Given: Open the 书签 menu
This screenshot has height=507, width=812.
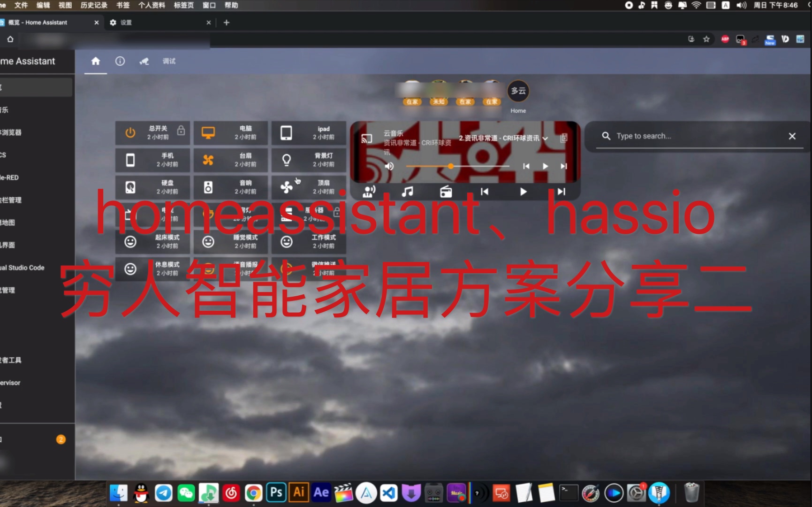Looking at the screenshot, I should [123, 5].
